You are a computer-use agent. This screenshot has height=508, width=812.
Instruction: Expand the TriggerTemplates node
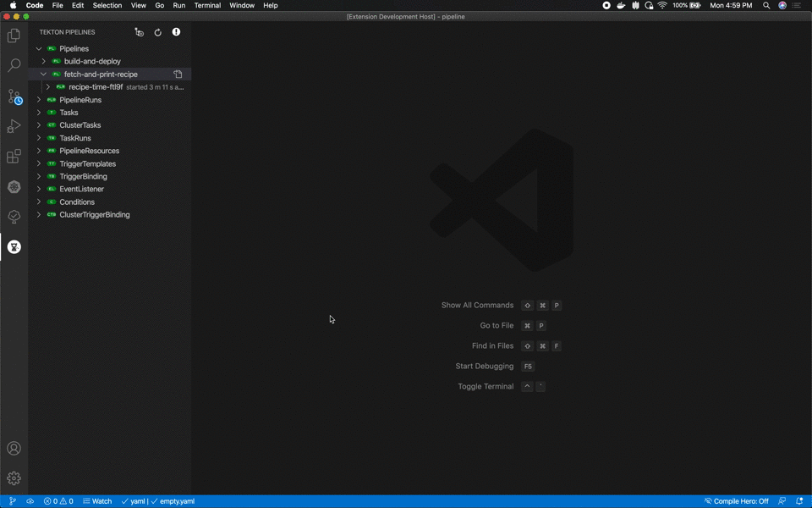[x=39, y=163]
